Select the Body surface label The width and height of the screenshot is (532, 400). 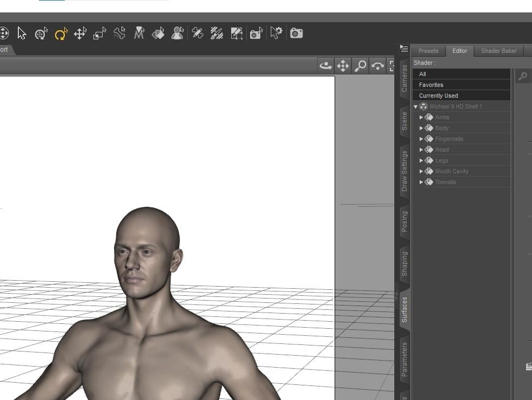(442, 128)
